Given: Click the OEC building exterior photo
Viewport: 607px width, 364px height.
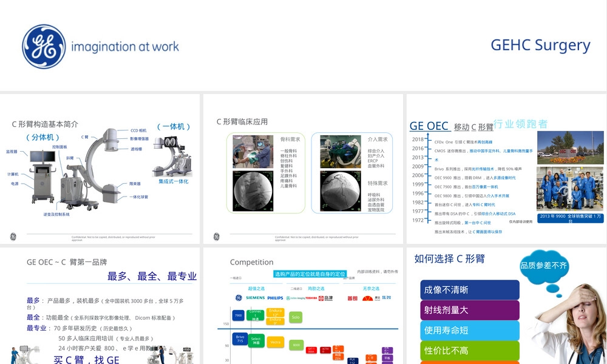Looking at the screenshot, I should click(570, 147).
